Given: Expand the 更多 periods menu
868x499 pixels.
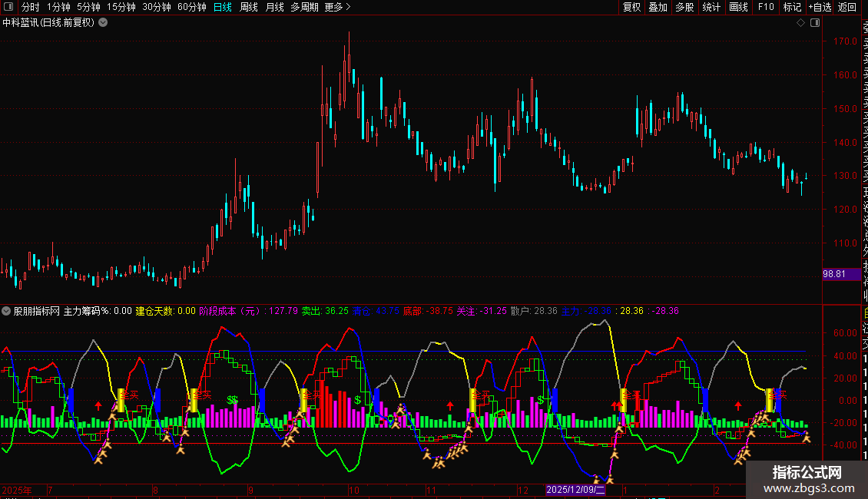Looking at the screenshot, I should 337,7.
